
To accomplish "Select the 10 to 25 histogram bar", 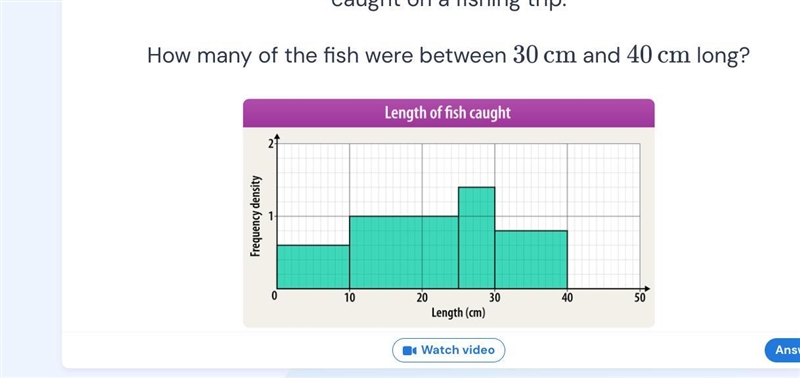I will click(404, 253).
